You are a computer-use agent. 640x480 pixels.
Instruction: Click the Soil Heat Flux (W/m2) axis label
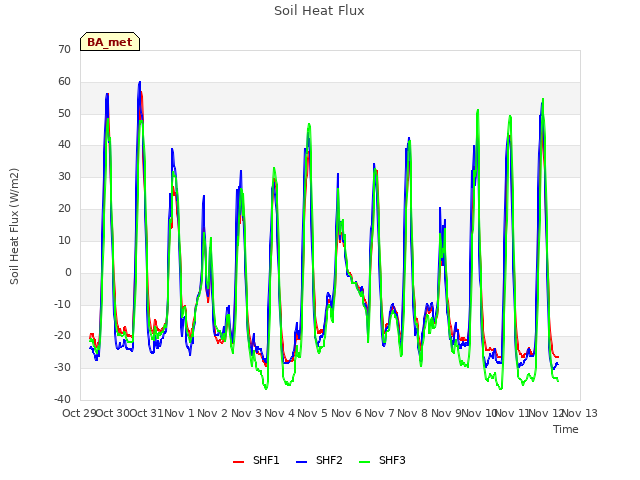(14, 226)
